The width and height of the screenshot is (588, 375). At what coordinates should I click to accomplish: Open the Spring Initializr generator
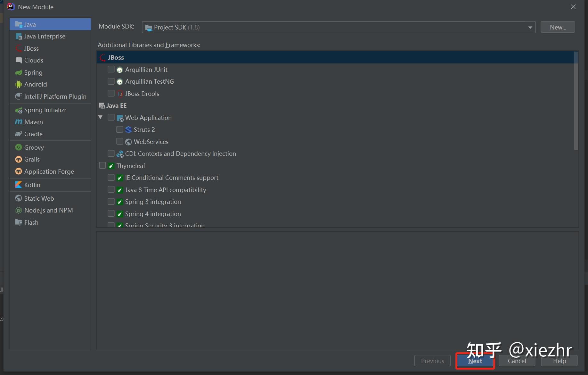pyautogui.click(x=45, y=110)
